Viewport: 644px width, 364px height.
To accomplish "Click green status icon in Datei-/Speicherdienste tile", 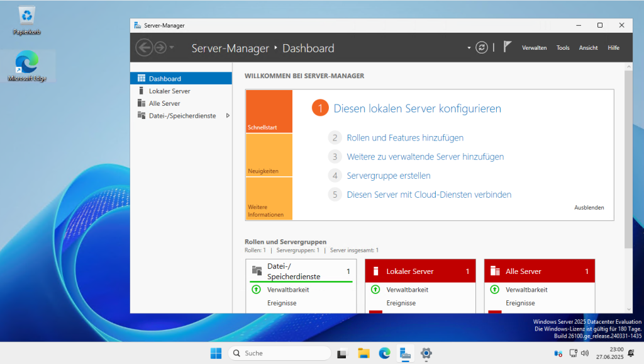I will [x=257, y=290].
